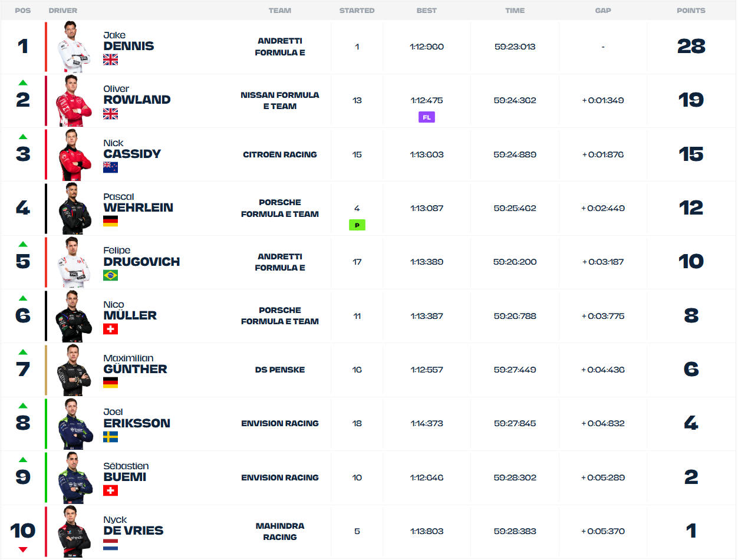Click the red down arrow at position 10
The image size is (738, 560).
pyautogui.click(x=22, y=550)
